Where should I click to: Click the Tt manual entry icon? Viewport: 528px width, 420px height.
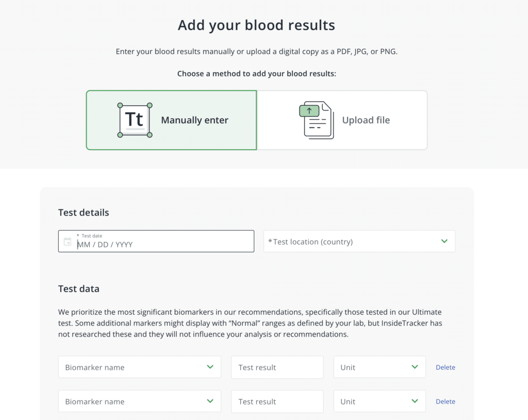click(135, 120)
